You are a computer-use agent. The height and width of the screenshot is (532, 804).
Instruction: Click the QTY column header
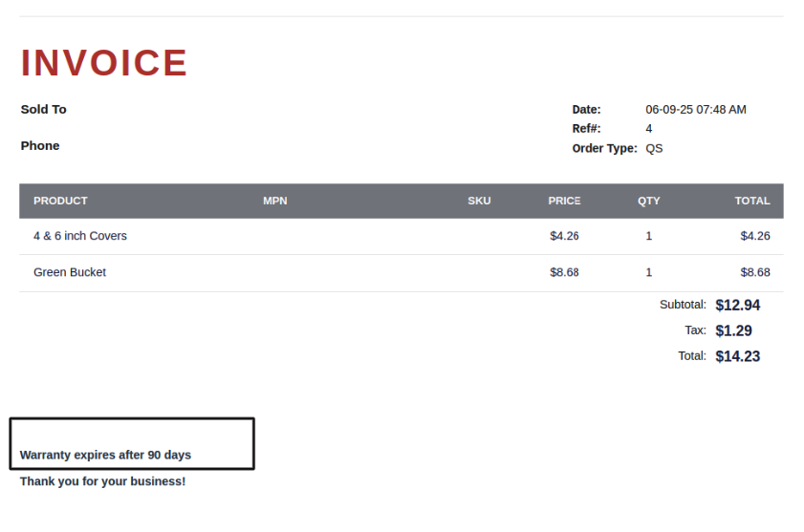point(648,201)
